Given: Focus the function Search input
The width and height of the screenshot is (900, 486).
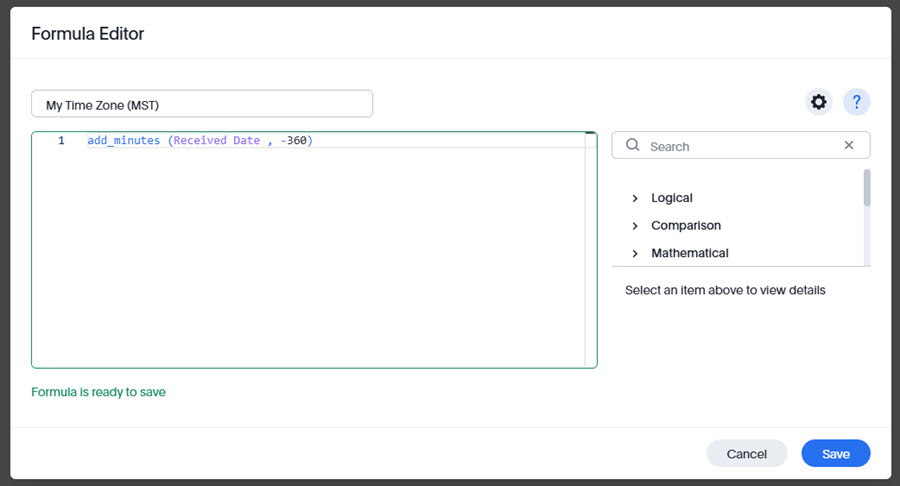Looking at the screenshot, I should coord(740,146).
